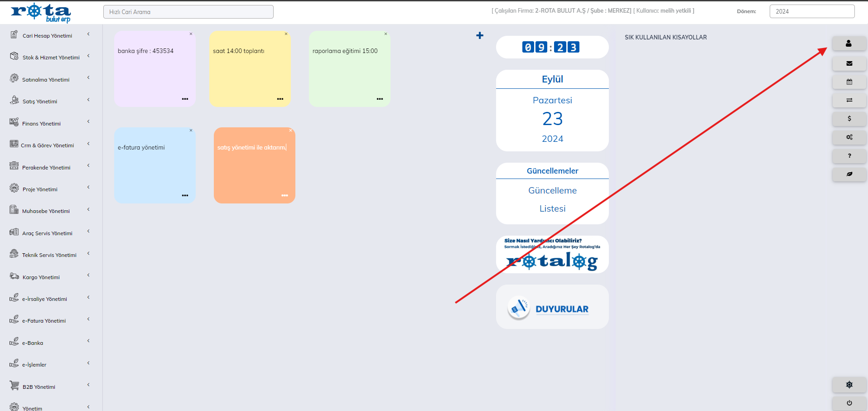Open the gears settings shortcut icon
Image resolution: width=868 pixels, height=411 pixels.
click(x=849, y=137)
